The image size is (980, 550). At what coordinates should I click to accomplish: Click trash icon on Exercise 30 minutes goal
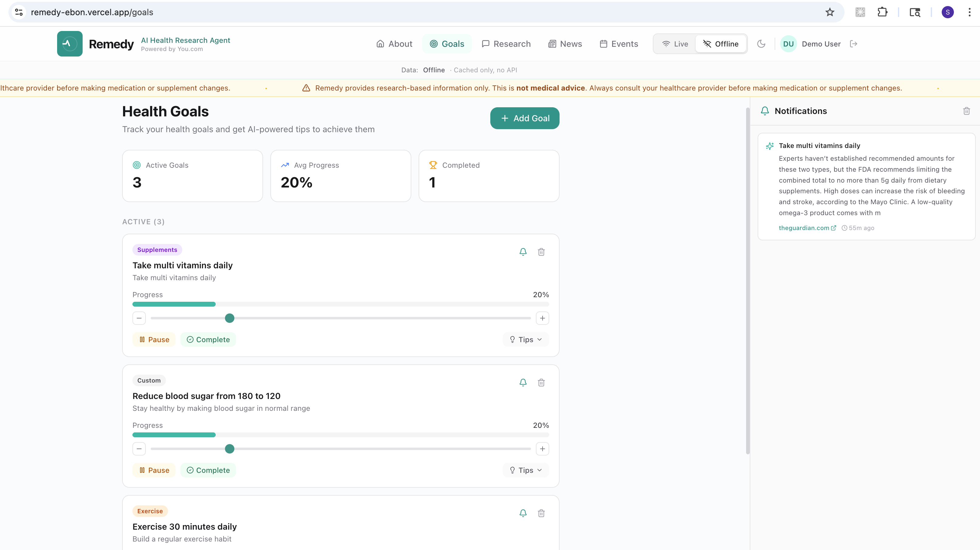click(541, 513)
